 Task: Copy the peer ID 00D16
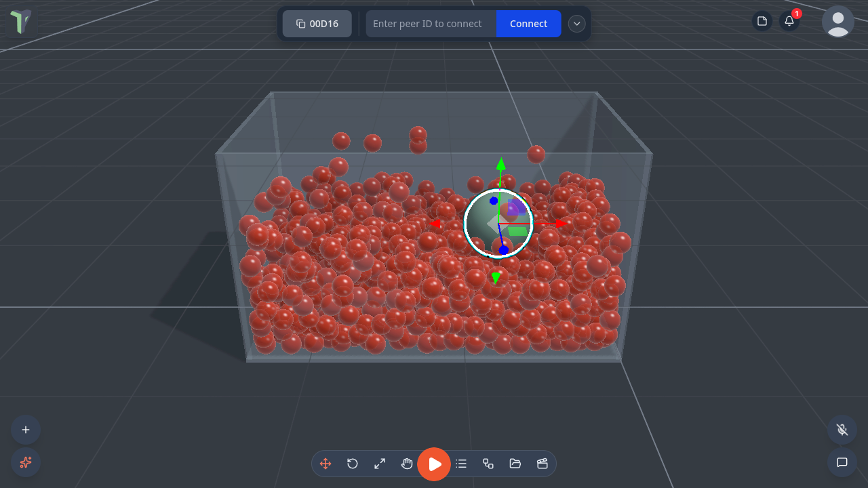coord(317,24)
